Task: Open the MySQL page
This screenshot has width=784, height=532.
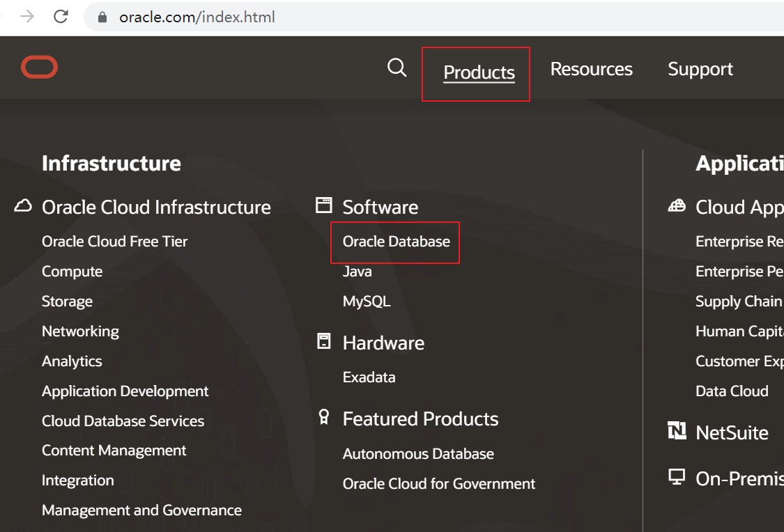Action: (x=367, y=302)
